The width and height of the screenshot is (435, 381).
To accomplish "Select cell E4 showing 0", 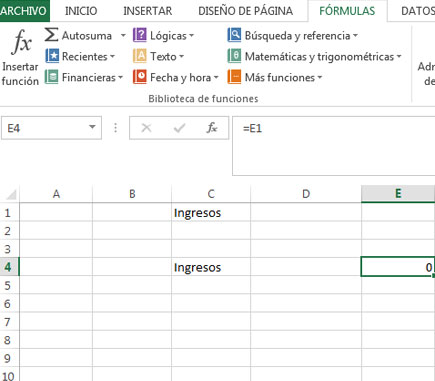I will 398,267.
